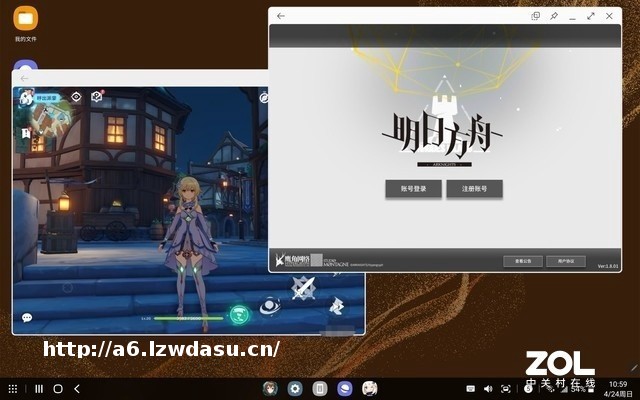Open the clock showing 10:59
640x400 pixels.
tap(617, 384)
